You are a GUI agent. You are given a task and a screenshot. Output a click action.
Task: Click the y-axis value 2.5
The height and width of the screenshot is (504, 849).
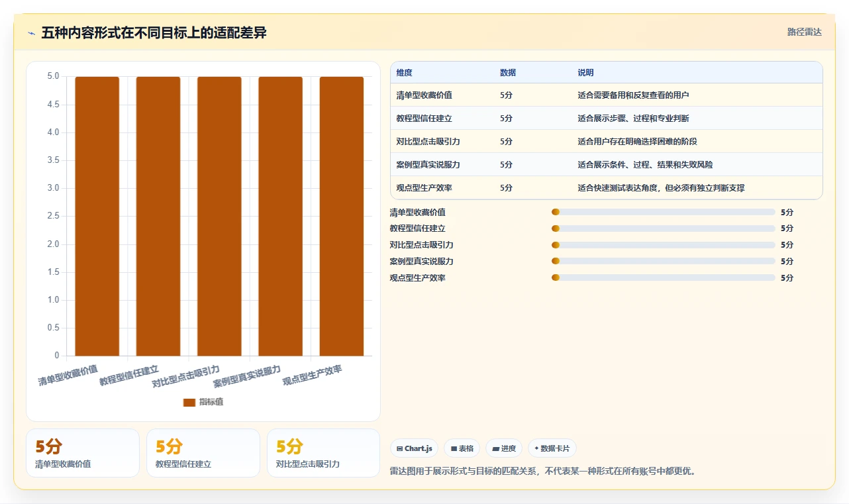coord(53,217)
